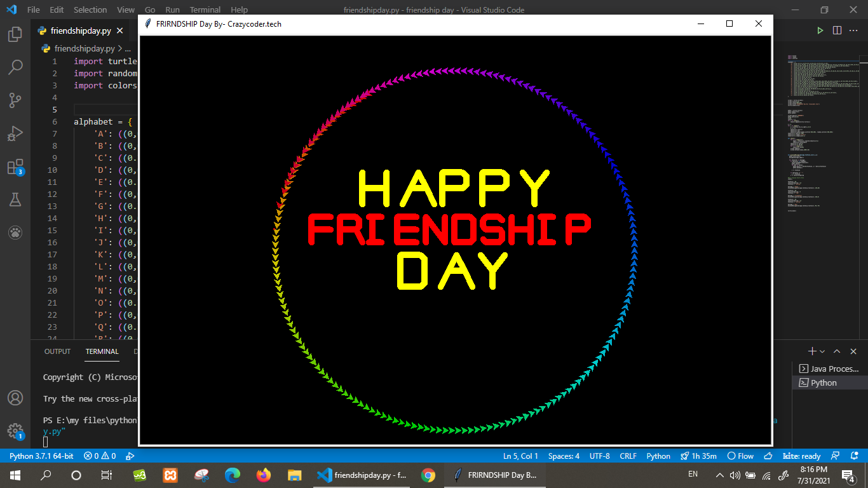This screenshot has height=488, width=868.
Task: Click the Test flask icon in activity bar
Action: [15, 199]
